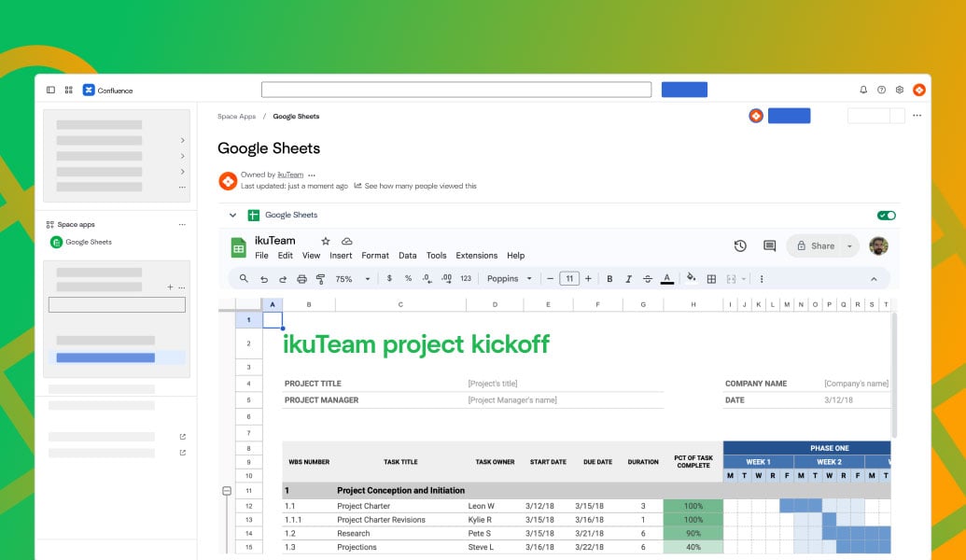This screenshot has height=560, width=966.
Task: Click the Share button
Action: [x=822, y=245]
